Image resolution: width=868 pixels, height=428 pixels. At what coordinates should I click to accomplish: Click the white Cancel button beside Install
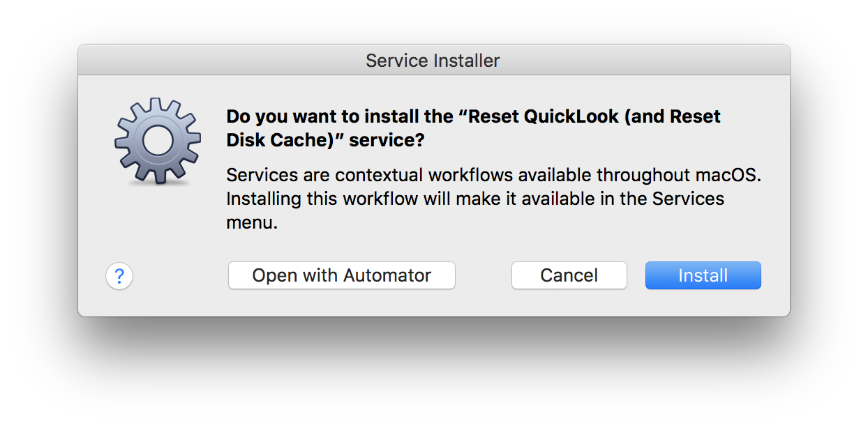569,275
